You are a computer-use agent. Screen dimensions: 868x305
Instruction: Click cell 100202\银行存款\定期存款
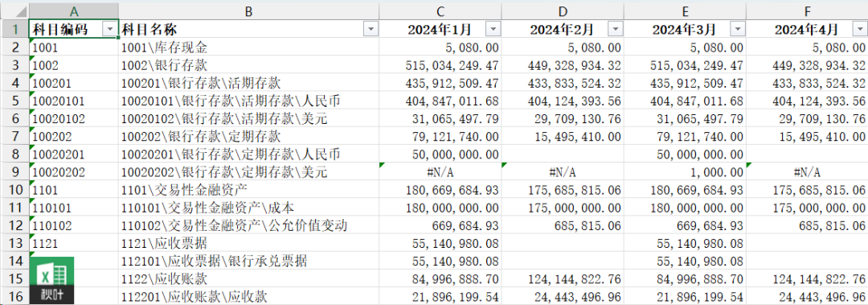click(248, 137)
